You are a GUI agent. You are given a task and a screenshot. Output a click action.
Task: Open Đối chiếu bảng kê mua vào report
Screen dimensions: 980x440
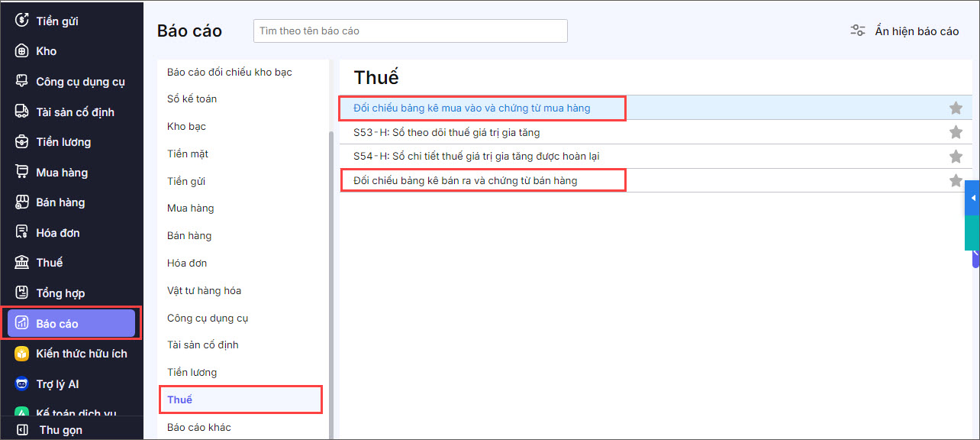pos(472,108)
